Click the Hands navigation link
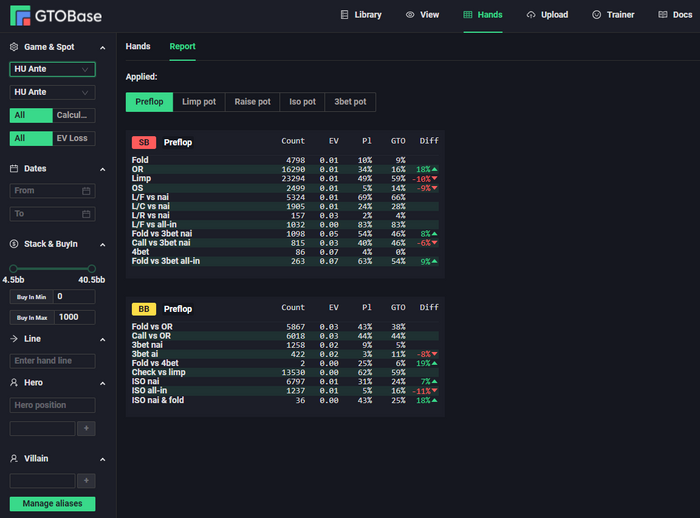Viewport: 700px width, 518px height. (x=483, y=15)
